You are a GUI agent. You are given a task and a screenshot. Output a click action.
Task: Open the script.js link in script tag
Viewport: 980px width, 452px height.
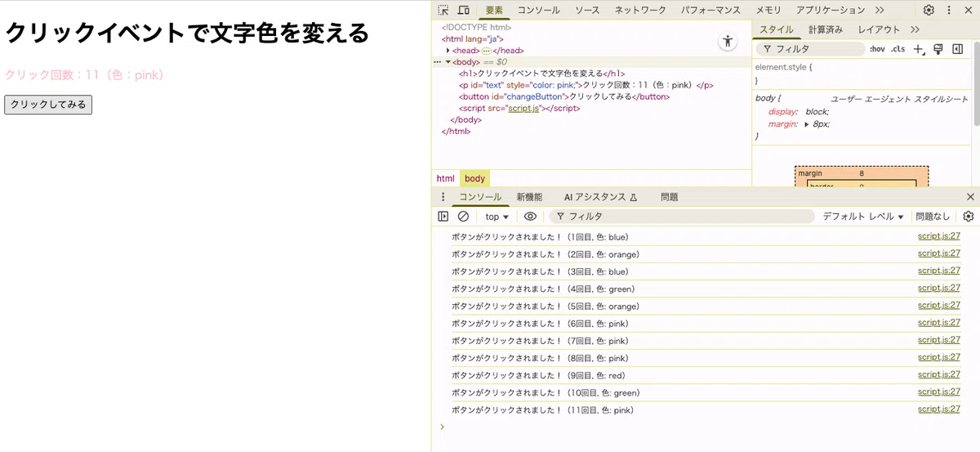pos(523,108)
